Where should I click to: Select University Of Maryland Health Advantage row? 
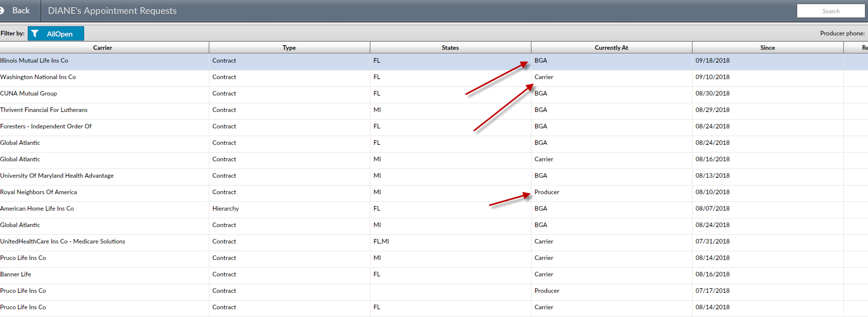pos(434,177)
